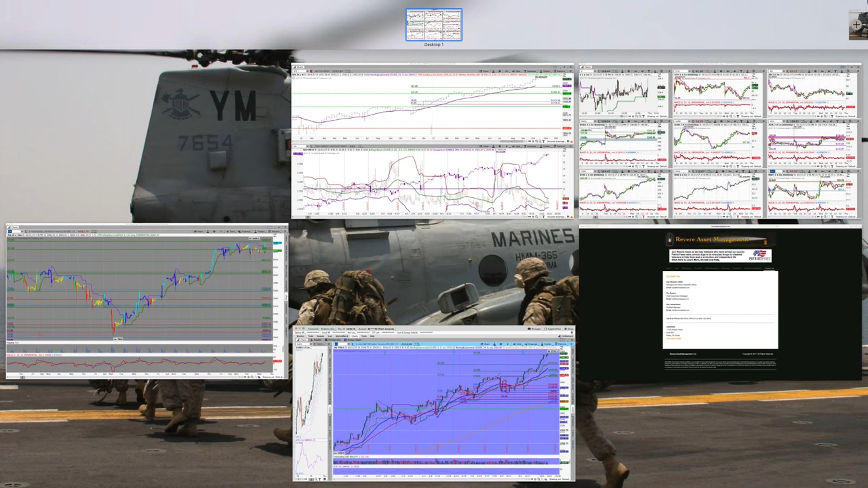Switch to the MarketWatch tab
Screen dimensions: 868x488
coord(342,336)
